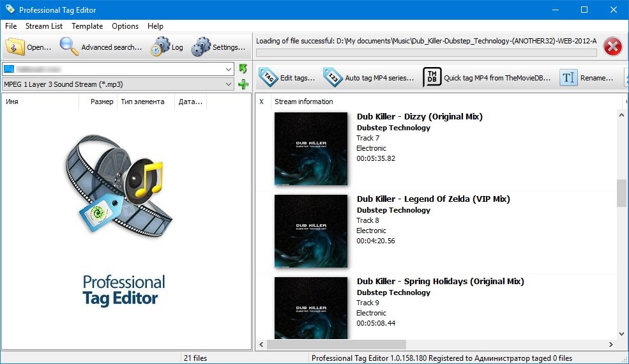Viewport: 629px width, 364px height.
Task: Click the TMDB quick tag icon
Action: click(x=432, y=77)
